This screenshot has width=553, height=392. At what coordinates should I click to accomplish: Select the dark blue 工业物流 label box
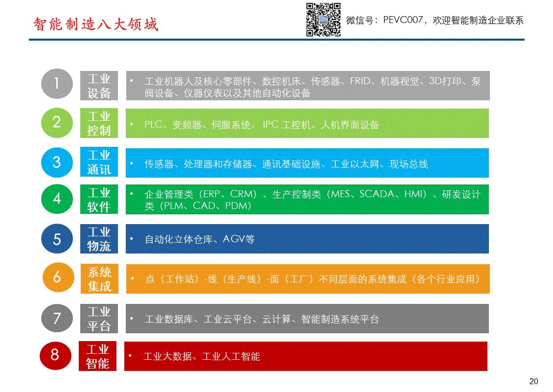click(99, 239)
